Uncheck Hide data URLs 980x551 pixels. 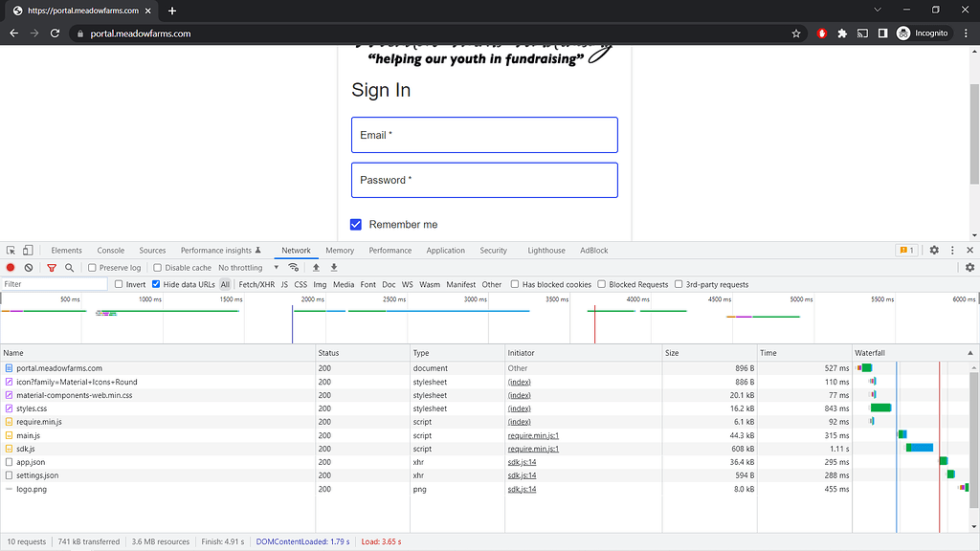point(156,284)
